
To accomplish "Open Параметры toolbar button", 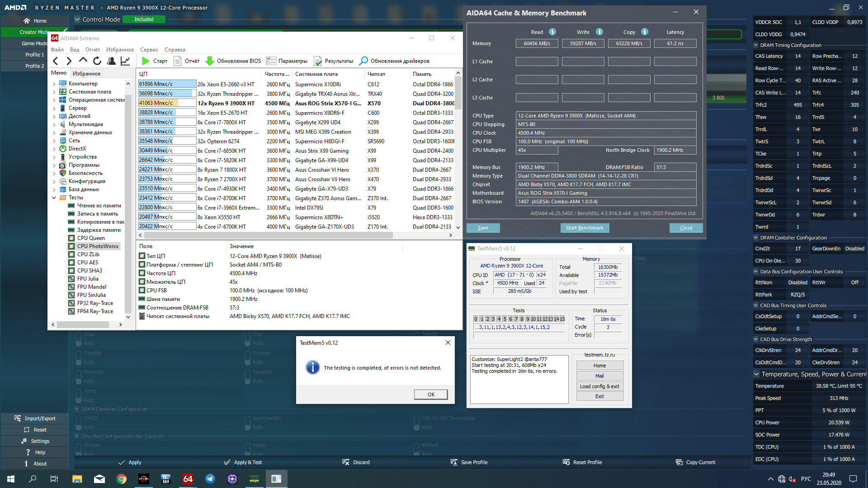I will click(287, 61).
